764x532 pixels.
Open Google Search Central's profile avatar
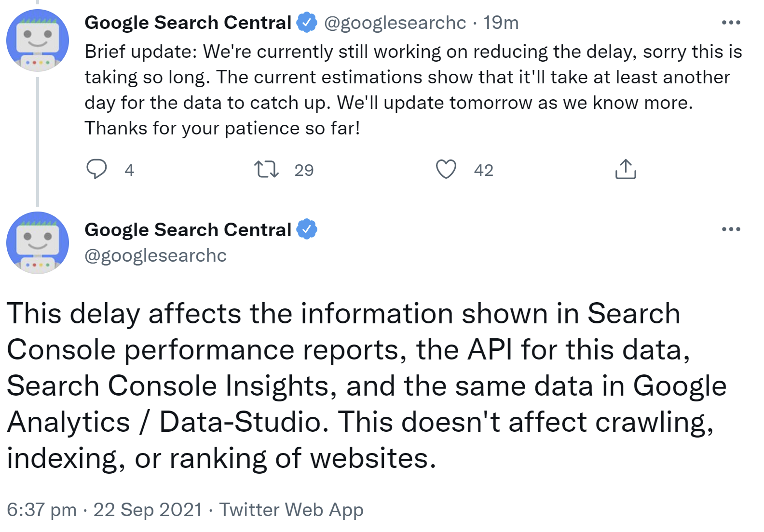pyautogui.click(x=37, y=40)
